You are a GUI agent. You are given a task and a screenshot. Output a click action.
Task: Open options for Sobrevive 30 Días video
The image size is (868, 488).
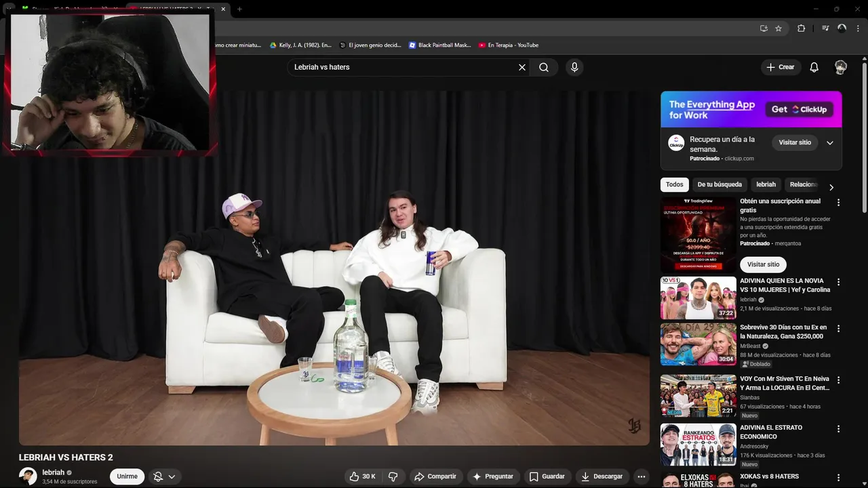click(838, 329)
